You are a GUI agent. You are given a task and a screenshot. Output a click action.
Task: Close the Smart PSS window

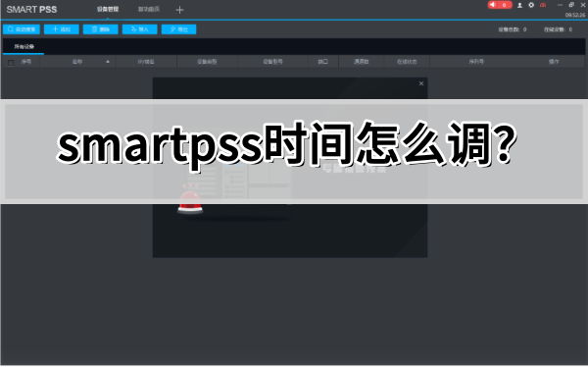point(583,5)
